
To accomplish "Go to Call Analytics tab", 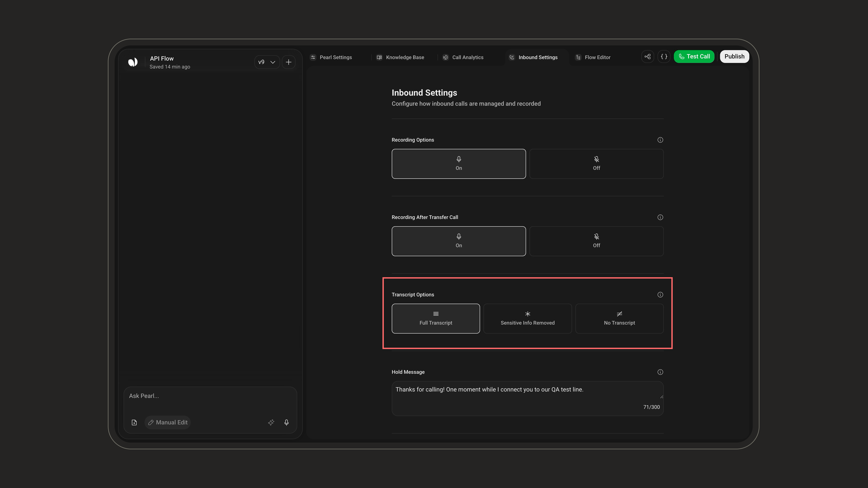I will coord(463,57).
